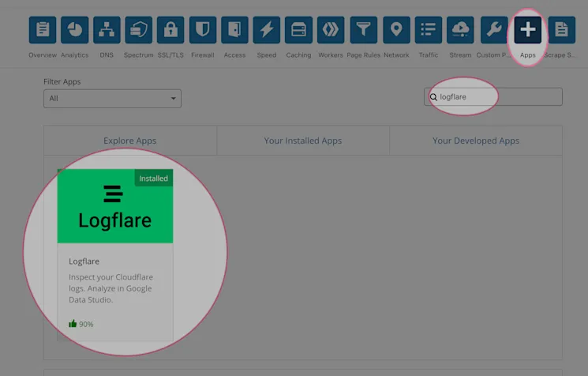Viewport: 588px width, 376px height.
Task: Click the Installed badge on Logflare card
Action: 154,179
